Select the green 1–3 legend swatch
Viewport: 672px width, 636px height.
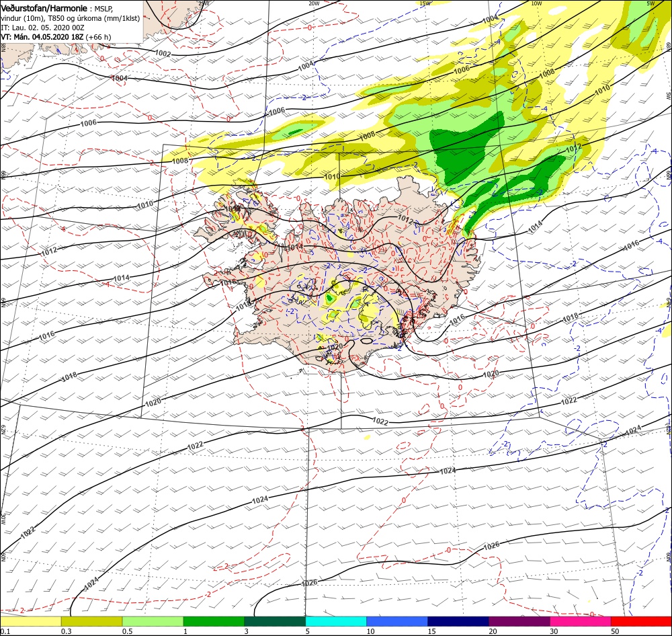coord(214,621)
